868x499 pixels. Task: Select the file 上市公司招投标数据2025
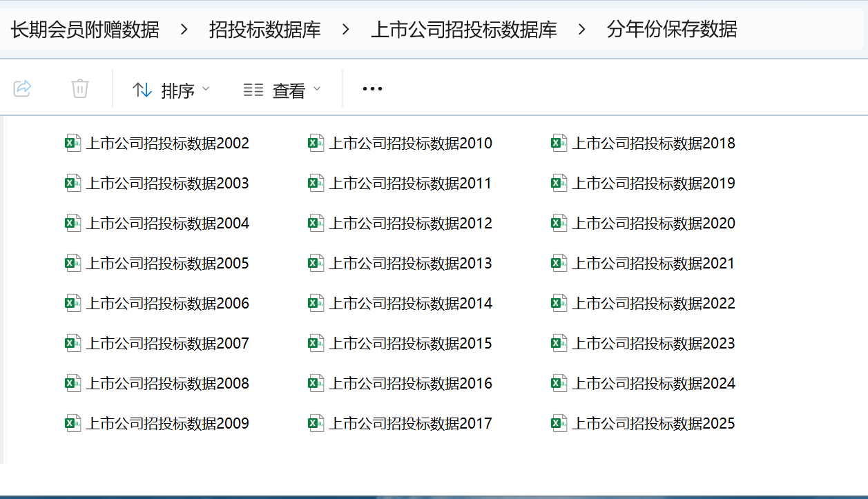pos(644,423)
